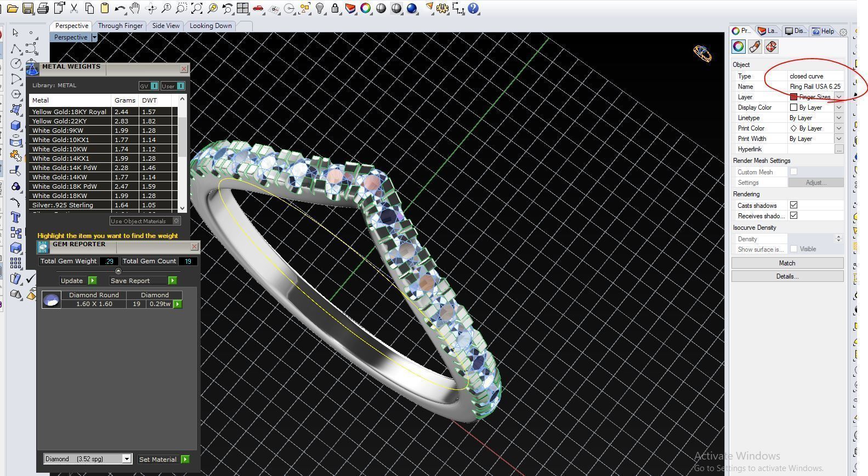Click the Match button in Properties

(x=787, y=263)
